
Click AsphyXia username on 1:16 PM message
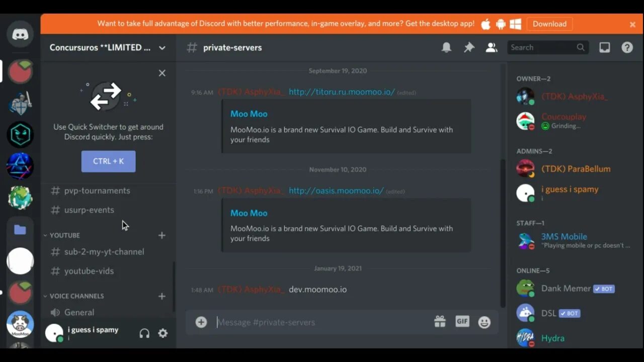pos(252,191)
